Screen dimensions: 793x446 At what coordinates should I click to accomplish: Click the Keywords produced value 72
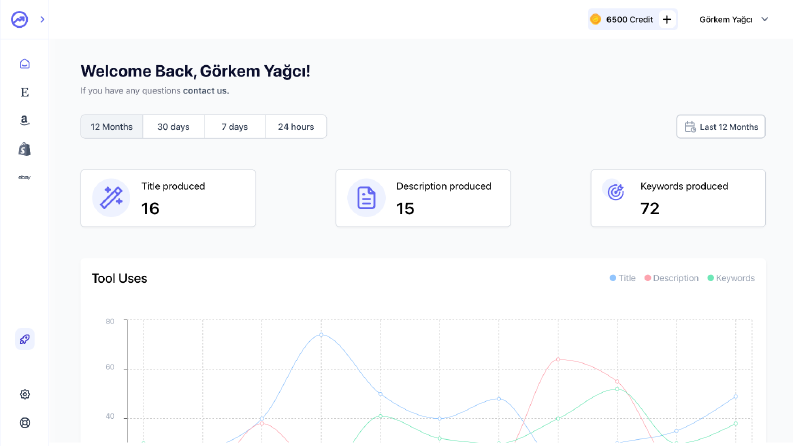[x=650, y=208]
